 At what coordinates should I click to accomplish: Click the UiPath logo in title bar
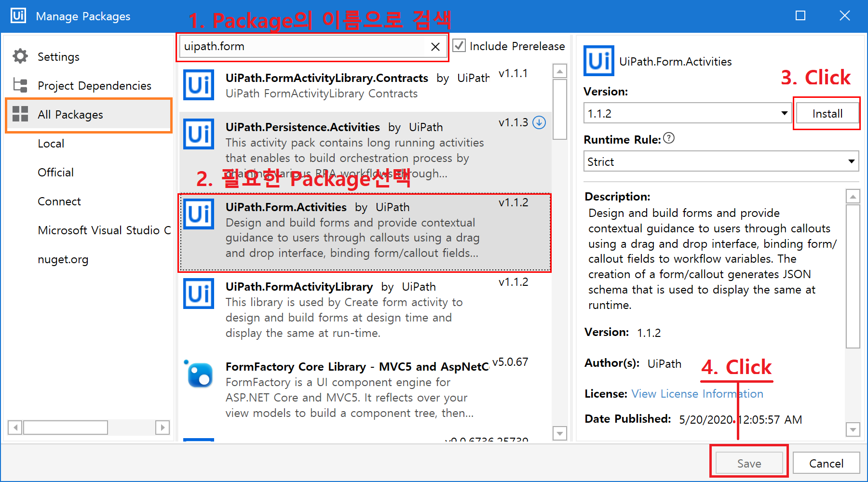18,15
